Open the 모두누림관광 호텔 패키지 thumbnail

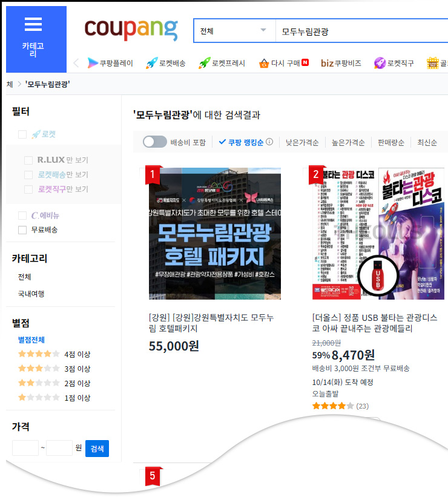pos(215,234)
